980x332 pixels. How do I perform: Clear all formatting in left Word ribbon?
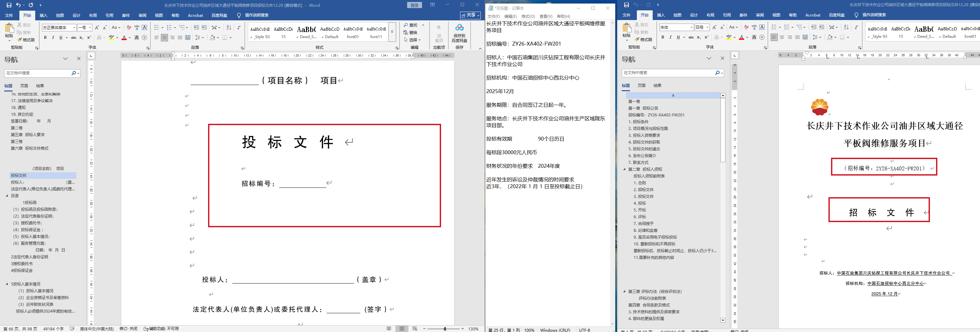tap(129, 27)
